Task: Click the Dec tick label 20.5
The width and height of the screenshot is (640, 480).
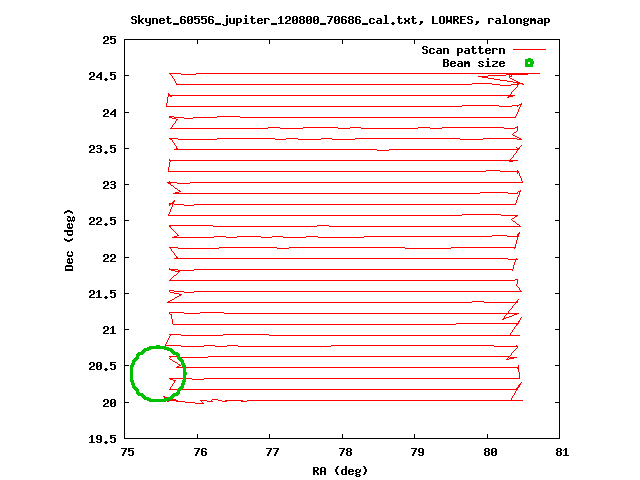Action: (102, 366)
